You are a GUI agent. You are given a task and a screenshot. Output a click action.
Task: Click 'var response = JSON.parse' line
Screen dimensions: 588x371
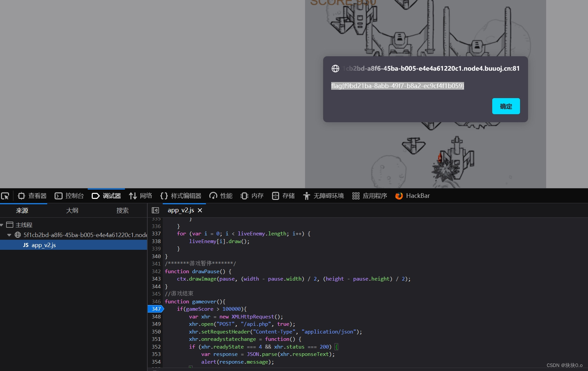click(x=268, y=354)
